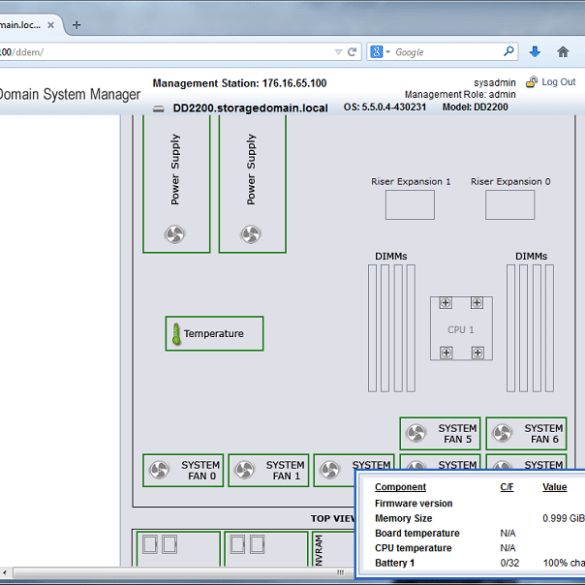The width and height of the screenshot is (585, 585).
Task: Click the top-left CPU 1 screw icon
Action: (445, 303)
